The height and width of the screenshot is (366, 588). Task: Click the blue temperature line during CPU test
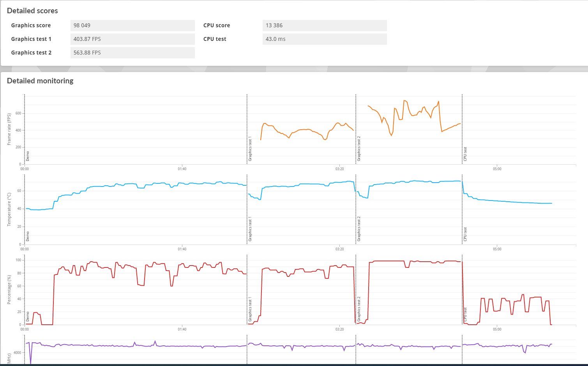tap(507, 202)
